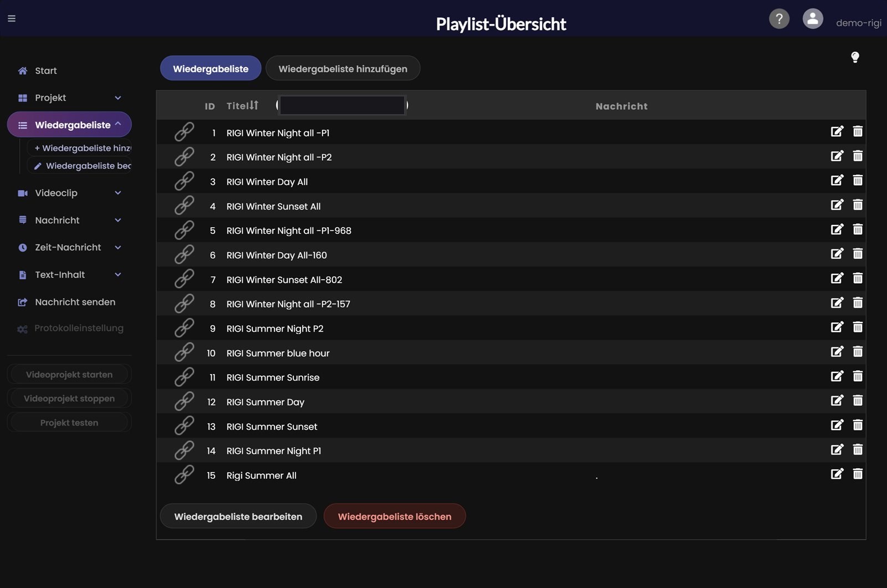This screenshot has width=887, height=588.
Task: Click link icon for RIGI Winter Day All
Action: click(x=184, y=181)
